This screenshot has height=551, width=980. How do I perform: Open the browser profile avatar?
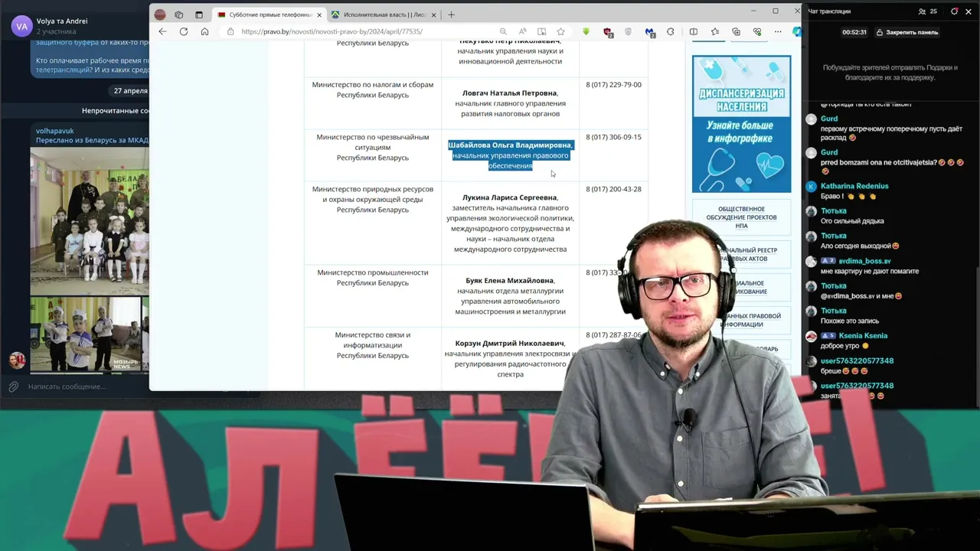(160, 15)
